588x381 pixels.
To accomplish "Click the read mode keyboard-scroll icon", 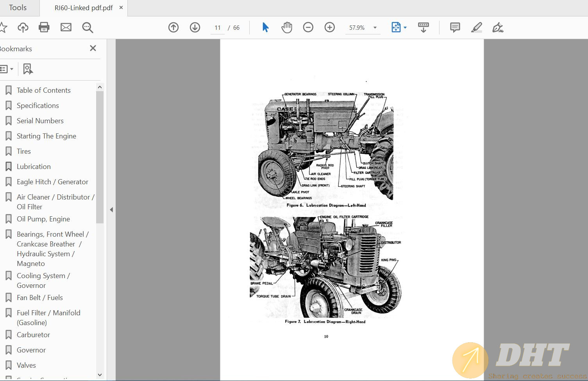I will tap(423, 27).
